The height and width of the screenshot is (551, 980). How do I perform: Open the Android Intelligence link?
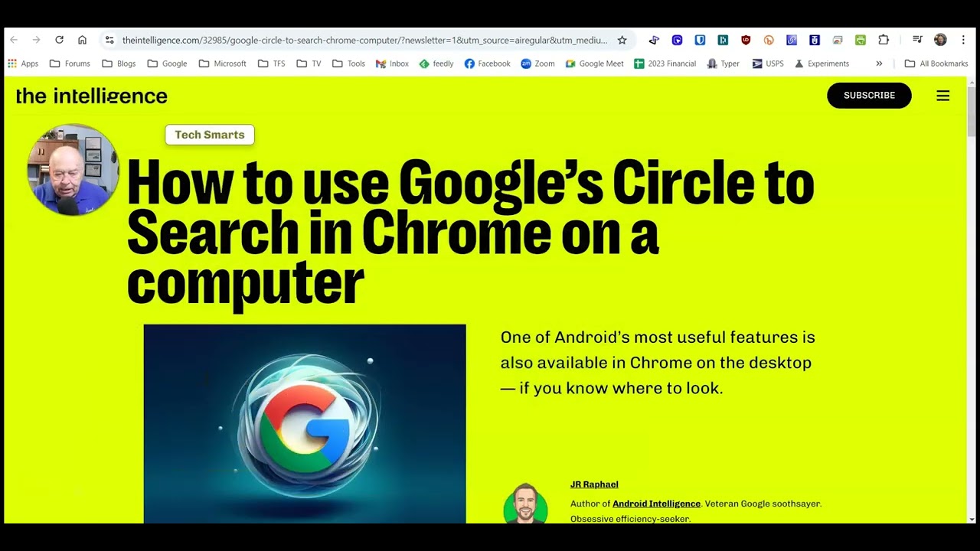click(656, 504)
